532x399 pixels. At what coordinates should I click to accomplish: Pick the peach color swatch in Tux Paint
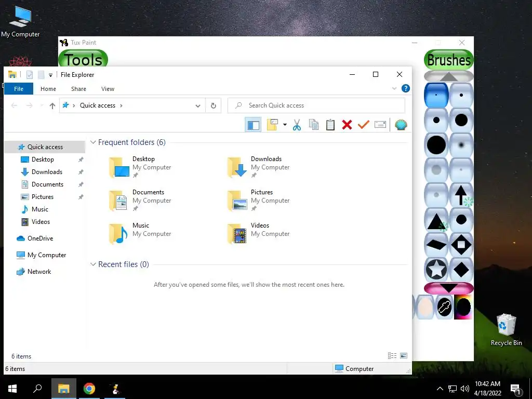point(424,307)
